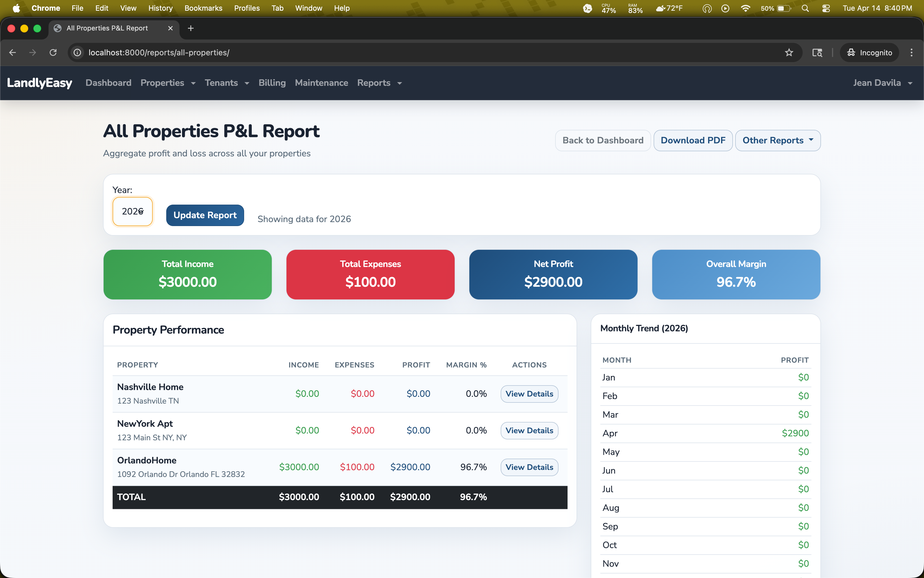The height and width of the screenshot is (578, 924).
Task: Expand the Reports dropdown in navbar
Action: coord(379,83)
